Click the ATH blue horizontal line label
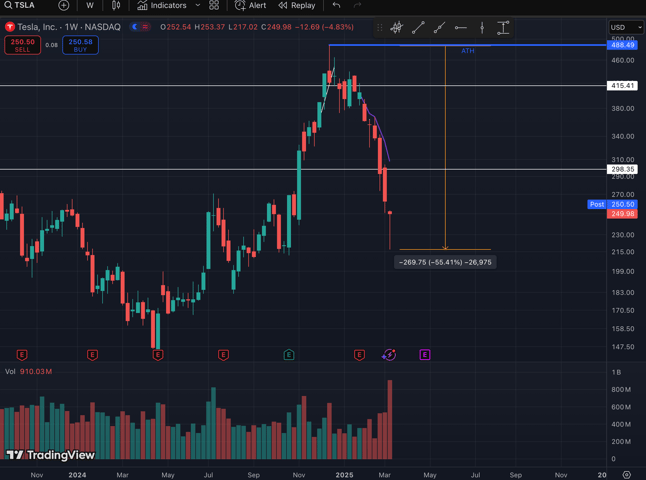The image size is (646, 480). click(x=468, y=51)
